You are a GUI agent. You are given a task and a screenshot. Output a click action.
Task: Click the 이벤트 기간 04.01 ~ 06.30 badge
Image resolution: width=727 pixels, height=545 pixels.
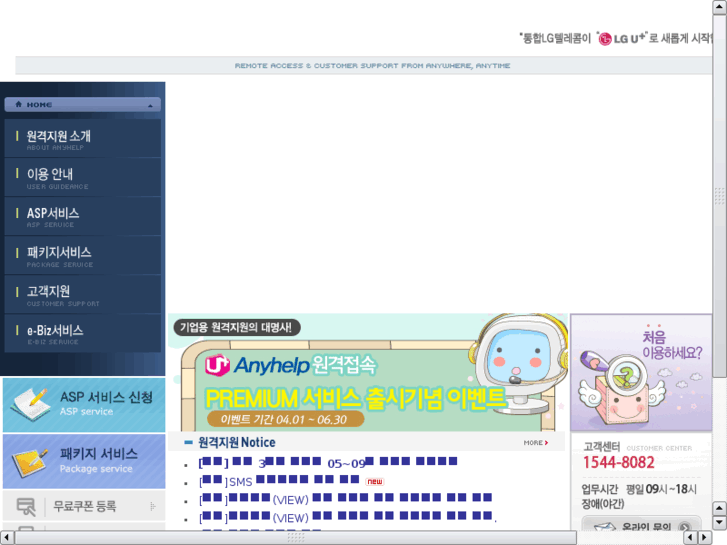tap(285, 419)
